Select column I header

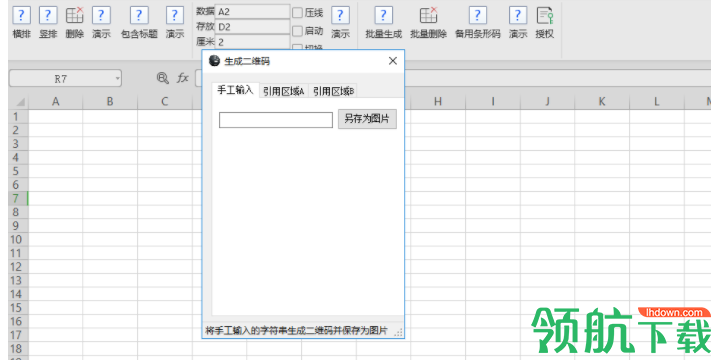pyautogui.click(x=493, y=102)
